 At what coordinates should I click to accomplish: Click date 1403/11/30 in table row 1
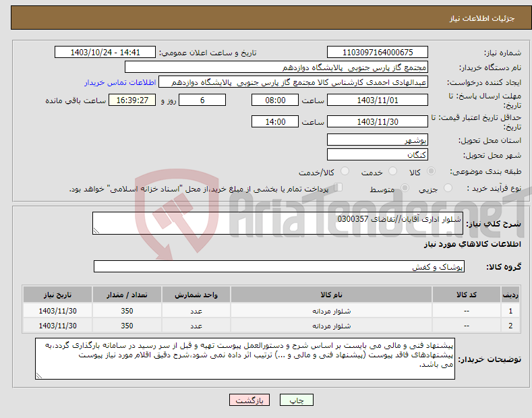click(58, 311)
